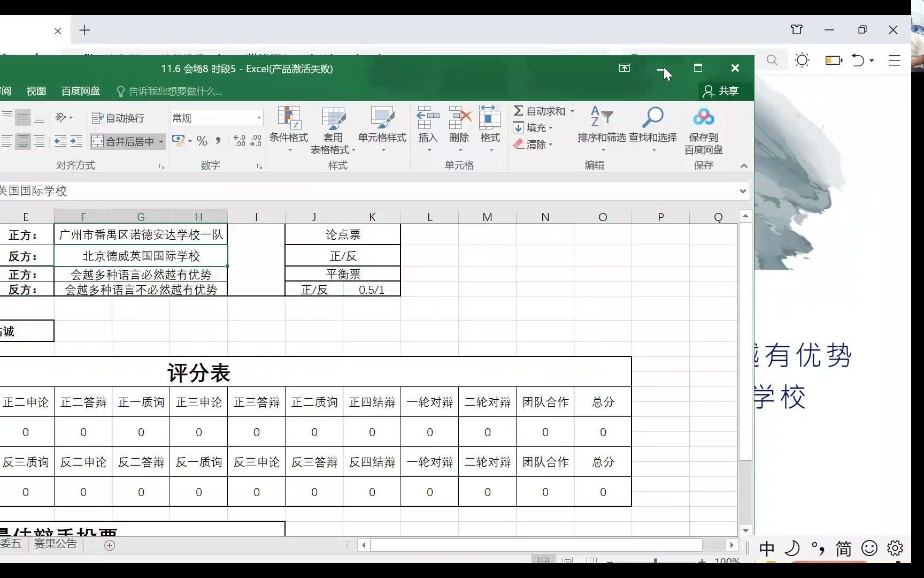This screenshot has height=578, width=924.
Task: Click the accounting number format currency icon
Action: pyautogui.click(x=178, y=141)
